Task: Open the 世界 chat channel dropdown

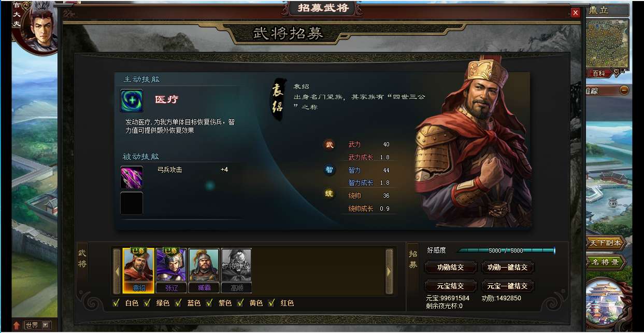Action: coord(46,325)
